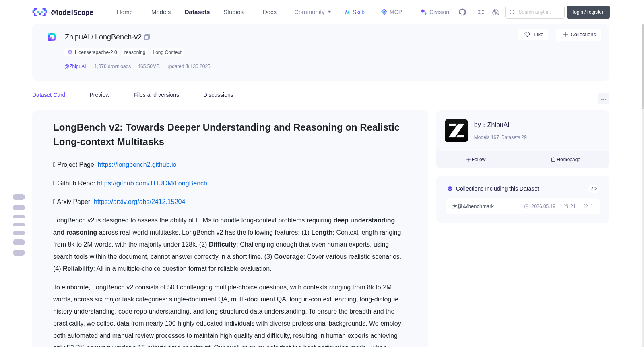
Task: Go to the Home menu item
Action: [125, 12]
